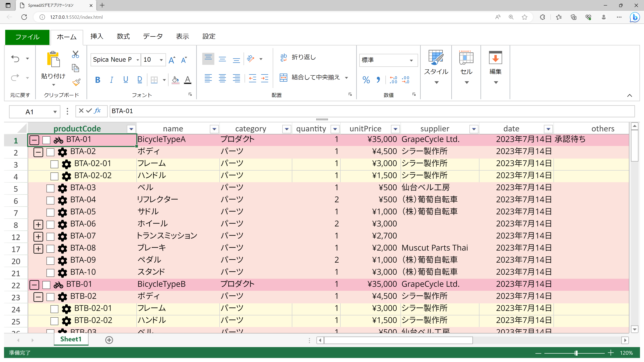Tick the checkbox for BTB-01

pos(46,285)
